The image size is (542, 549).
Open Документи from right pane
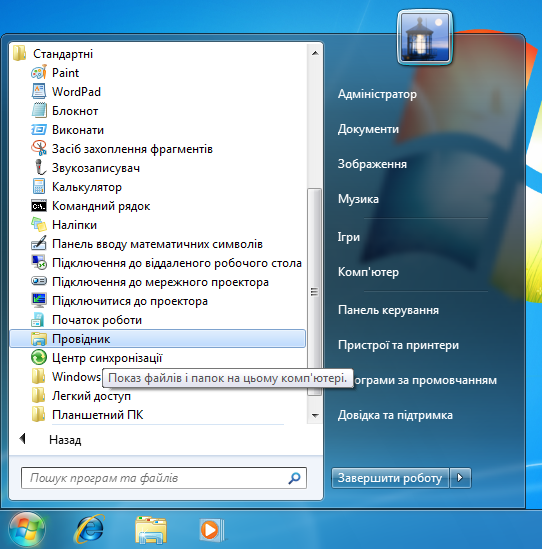[x=368, y=129]
